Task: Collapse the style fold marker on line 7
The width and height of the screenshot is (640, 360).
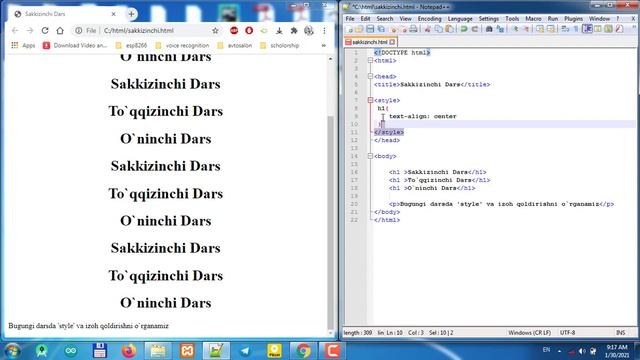Action: [370, 100]
